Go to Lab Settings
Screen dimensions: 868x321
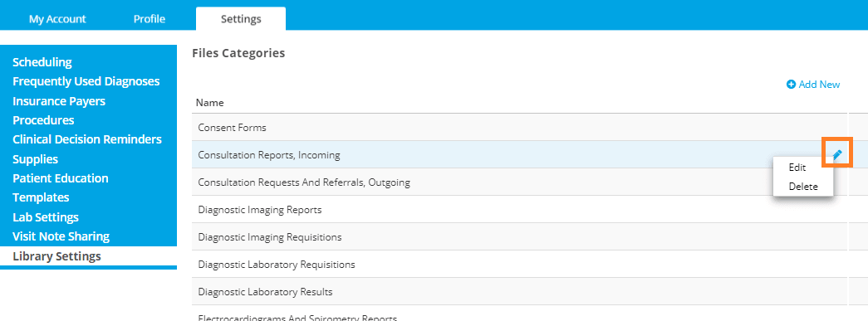46,217
